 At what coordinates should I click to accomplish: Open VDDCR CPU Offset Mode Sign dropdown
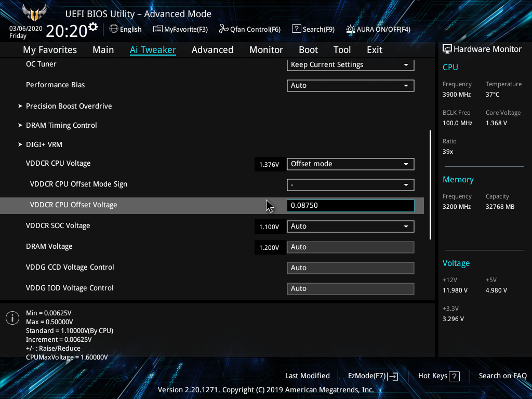pos(351,185)
